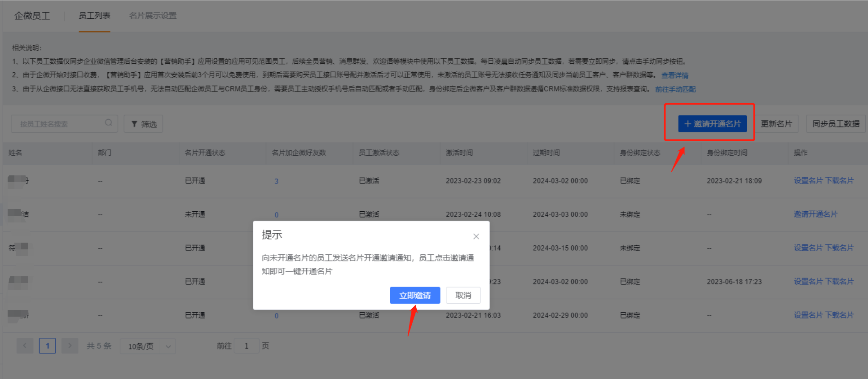Click 下载名片 in row bound 2023-06-18 17:23
Screen dimensions: 868x379
(839, 281)
